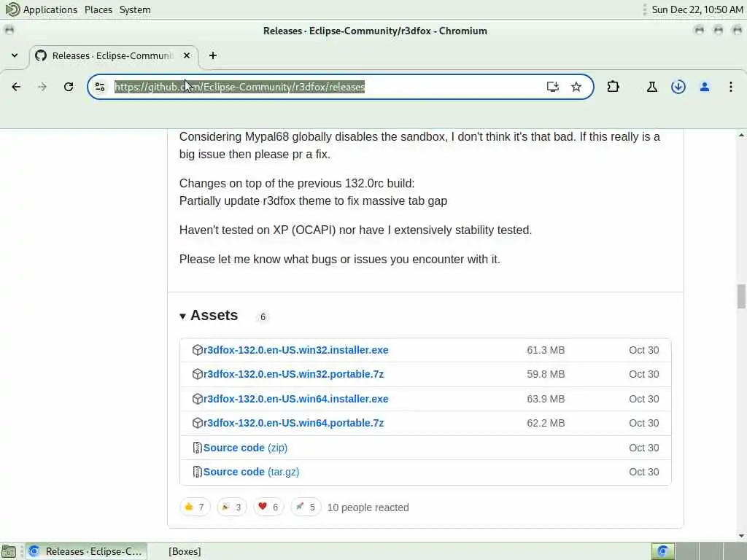This screenshot has width=747, height=560.
Task: Toggle the rocket reaction
Action: coord(306,507)
